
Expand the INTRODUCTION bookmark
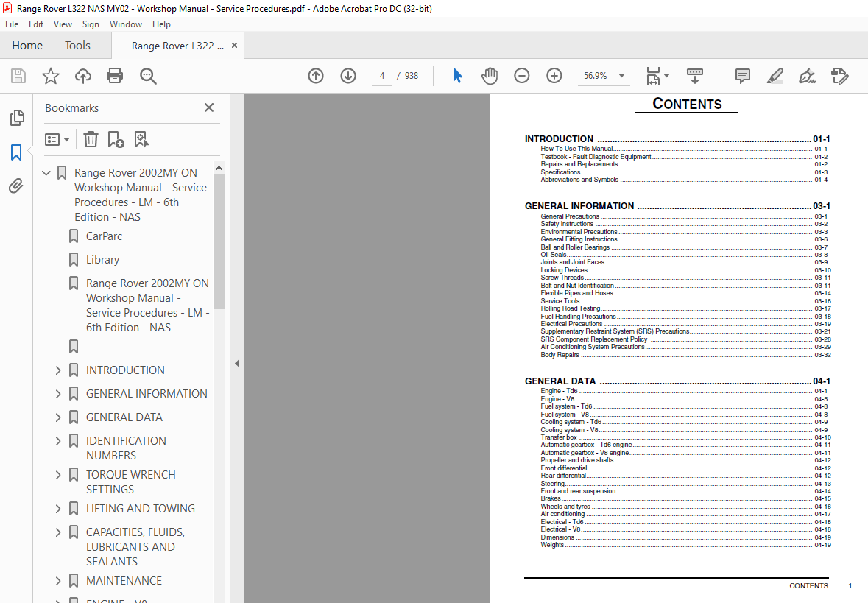pyautogui.click(x=58, y=370)
